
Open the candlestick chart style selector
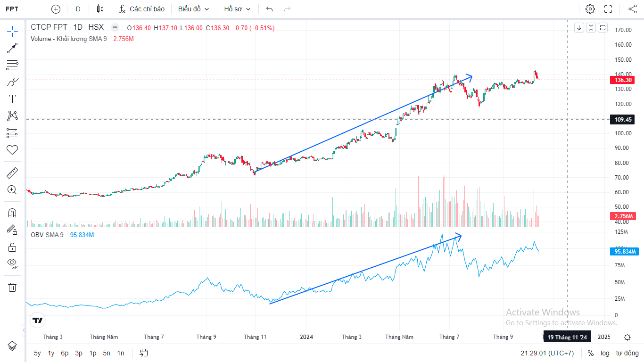99,9
